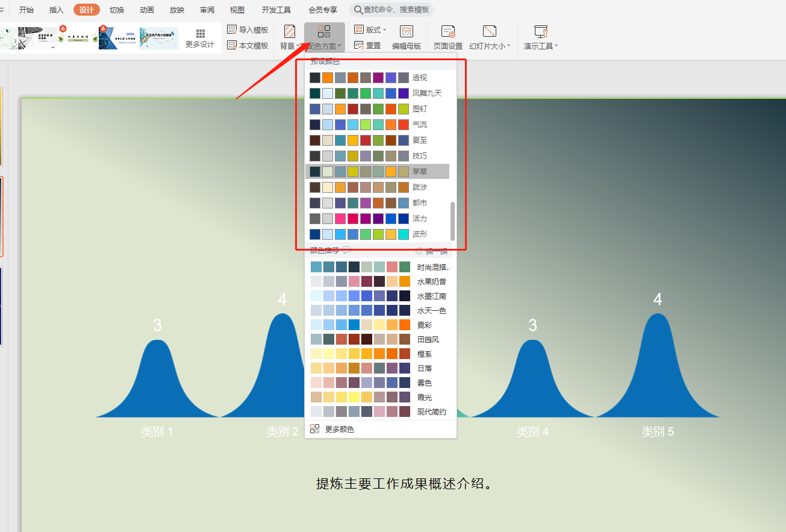Click the 背景 (Background) icon
This screenshot has height=532, width=786.
coord(289,32)
